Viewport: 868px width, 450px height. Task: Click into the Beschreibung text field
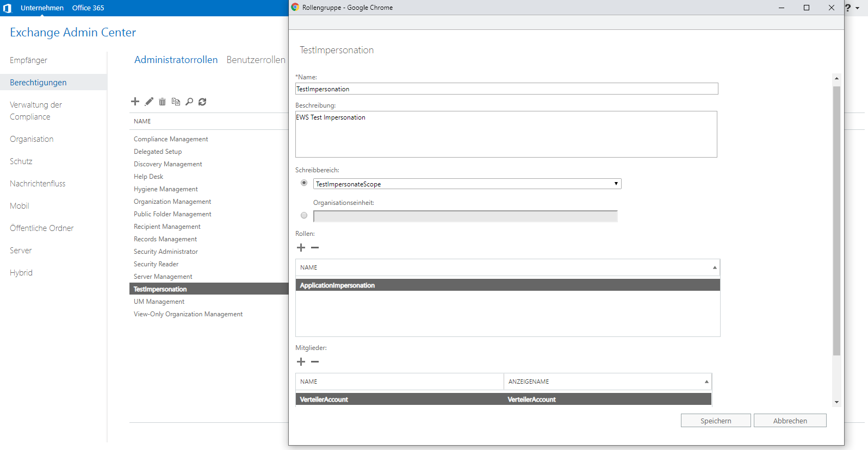click(x=506, y=135)
